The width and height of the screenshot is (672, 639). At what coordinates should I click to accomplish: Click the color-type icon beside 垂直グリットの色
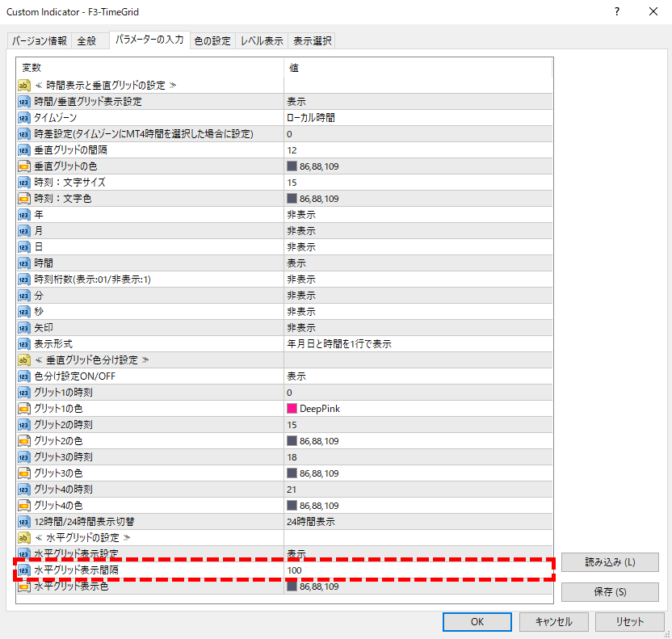[24, 166]
